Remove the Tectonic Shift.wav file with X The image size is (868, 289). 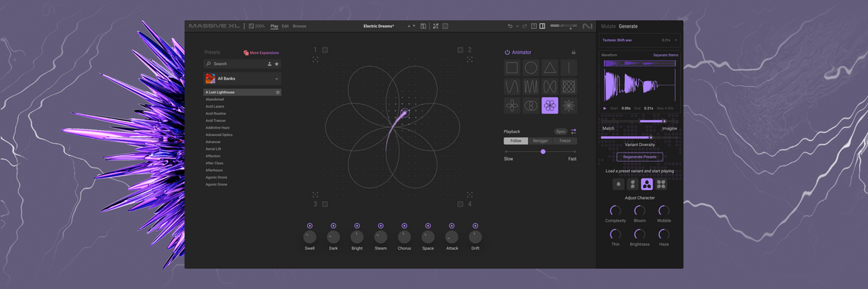point(676,40)
